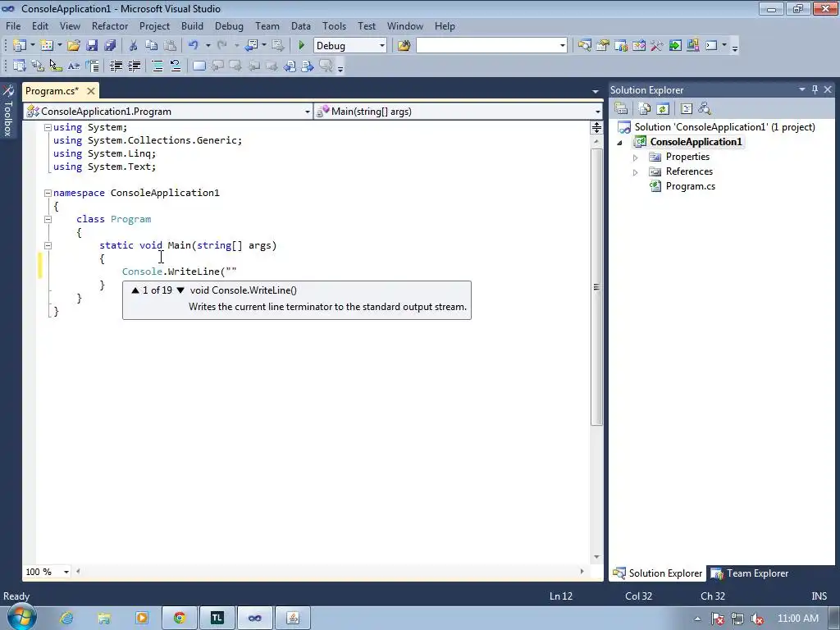Click the Find text input field
The width and height of the screenshot is (840, 630).
(x=487, y=46)
